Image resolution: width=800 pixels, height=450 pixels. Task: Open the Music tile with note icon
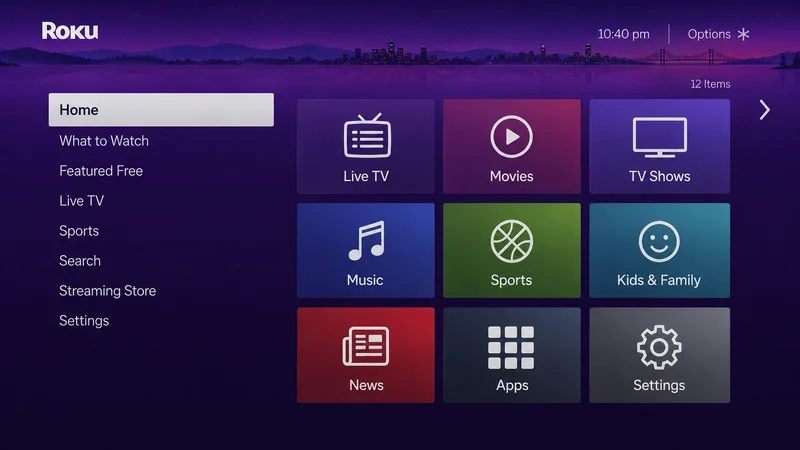[366, 251]
